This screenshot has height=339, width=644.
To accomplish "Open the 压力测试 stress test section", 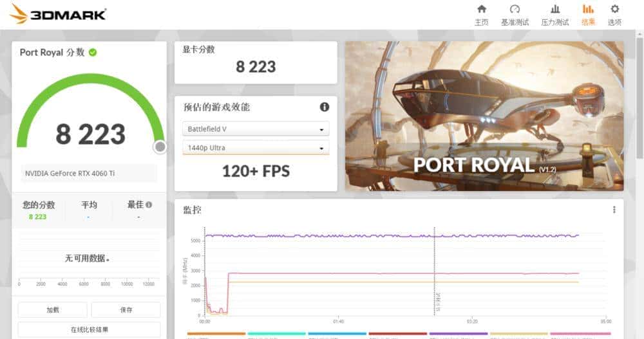I will (x=555, y=15).
